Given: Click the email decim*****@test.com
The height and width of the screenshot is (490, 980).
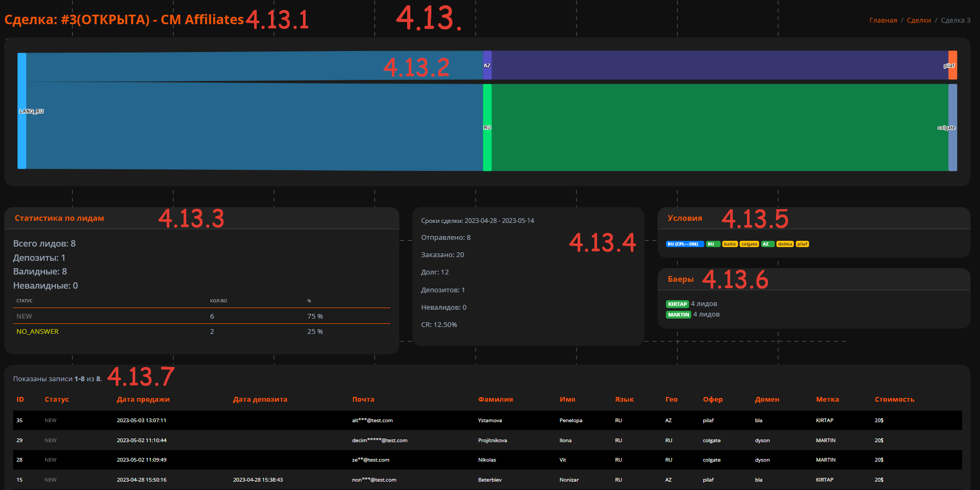Looking at the screenshot, I should [380, 441].
